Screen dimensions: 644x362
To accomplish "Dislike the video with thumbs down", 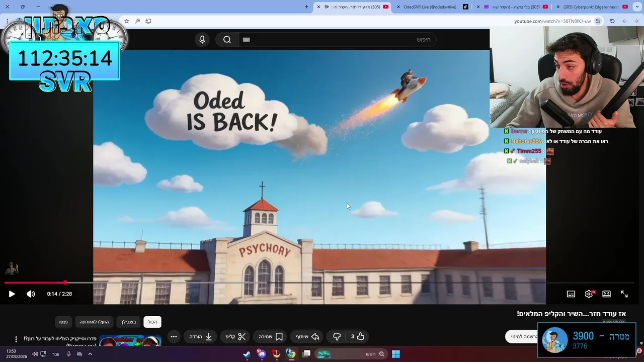I will (337, 336).
